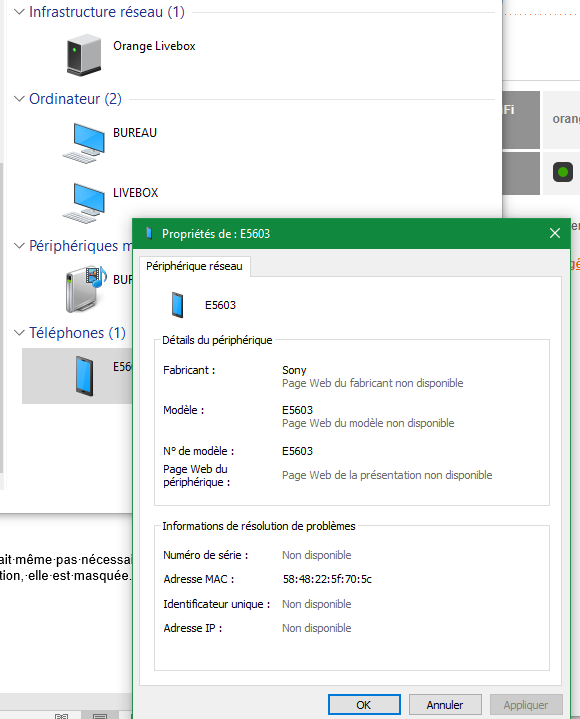580x719 pixels.
Task: Click the Orange Livebox label
Action: 154,46
